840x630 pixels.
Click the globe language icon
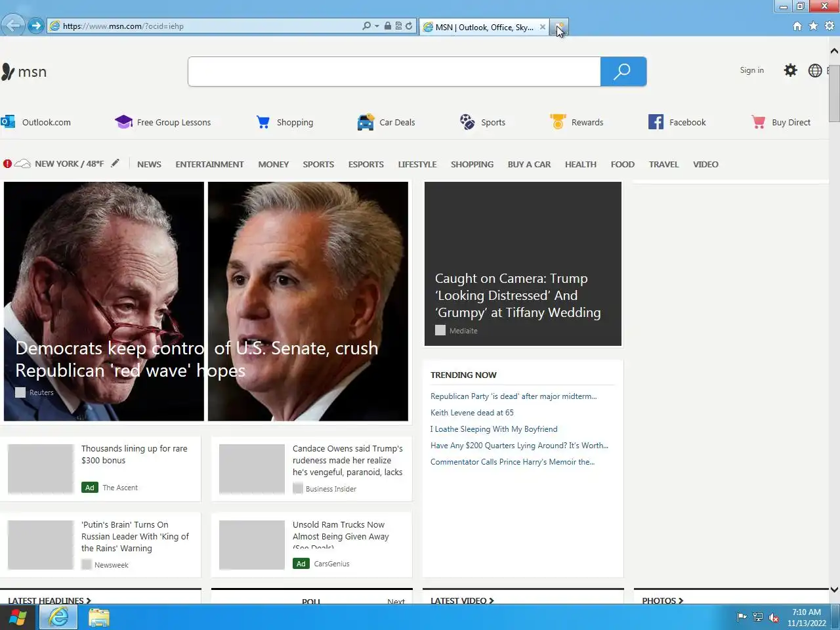pos(815,70)
